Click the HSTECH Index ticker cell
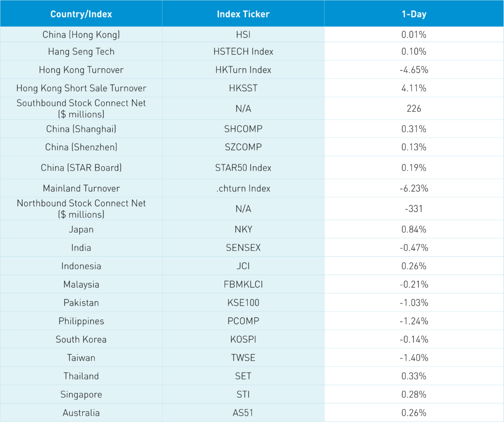504x424 pixels. click(x=243, y=52)
